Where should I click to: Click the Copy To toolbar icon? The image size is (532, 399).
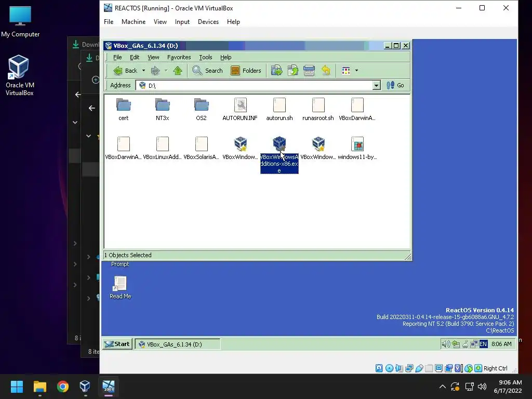pyautogui.click(x=293, y=71)
